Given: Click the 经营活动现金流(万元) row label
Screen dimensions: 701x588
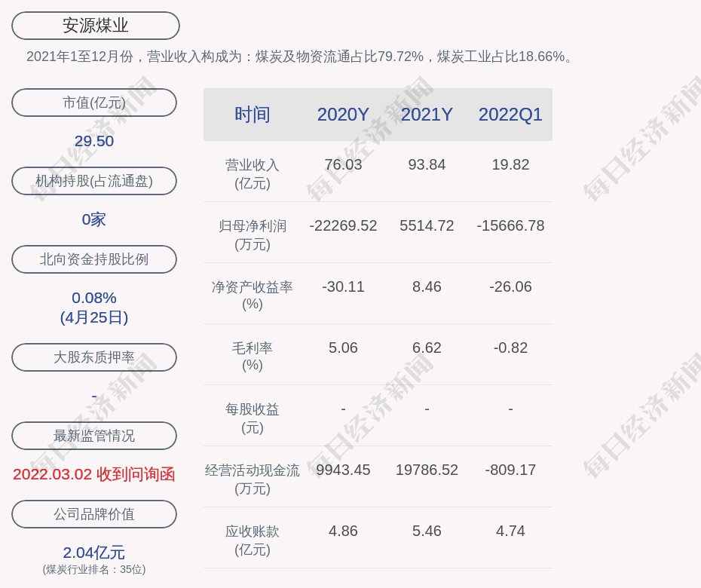Looking at the screenshot, I should [x=253, y=479].
